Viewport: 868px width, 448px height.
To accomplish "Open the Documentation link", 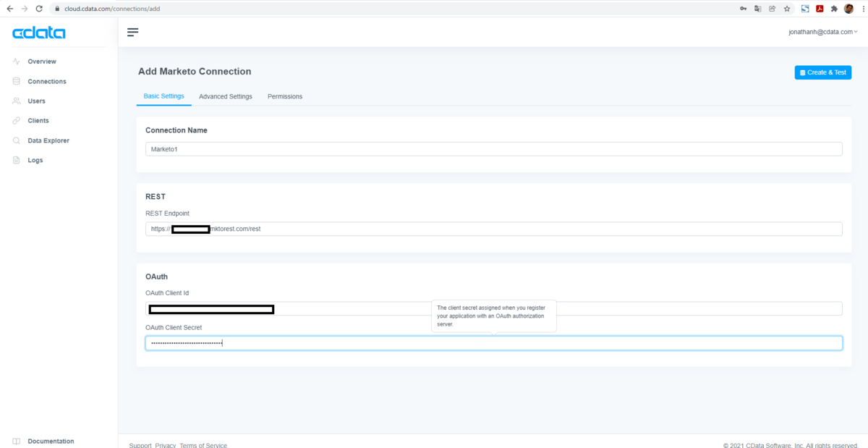I will 51,441.
